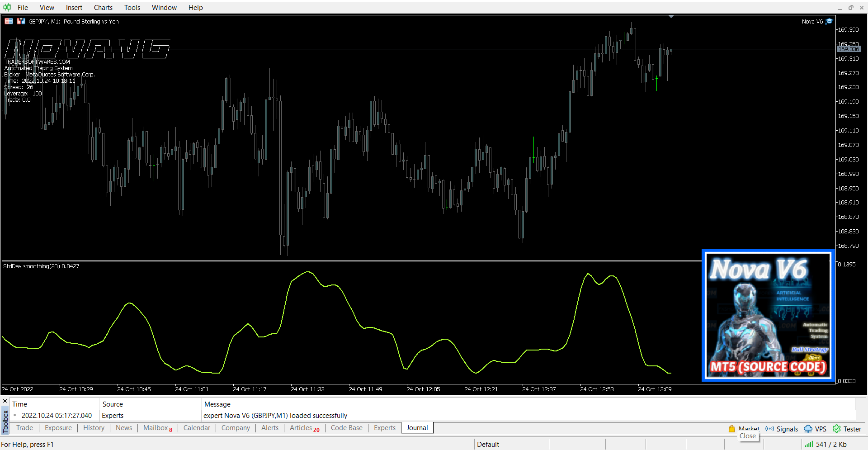Select the Nova V6 loaded successfully log entry
868x450 pixels.
pyautogui.click(x=275, y=415)
